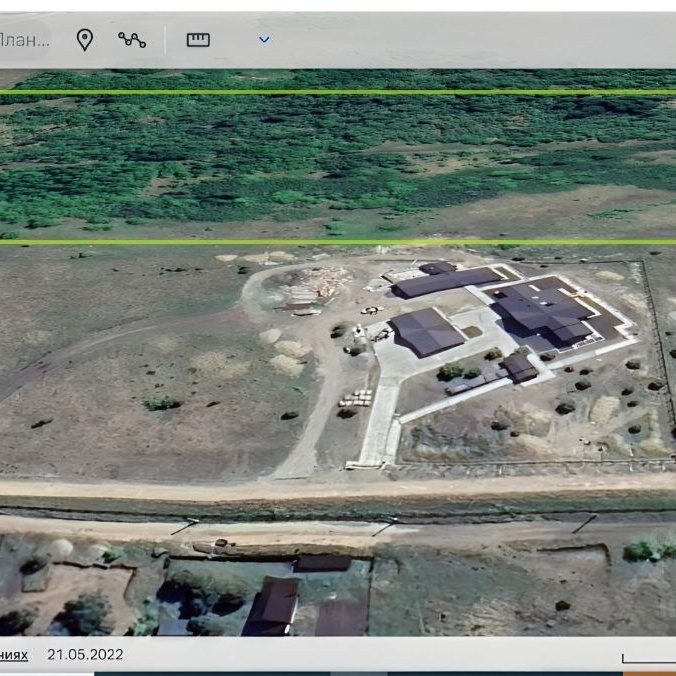Click the long dark-roofed building at compound top

click(445, 281)
